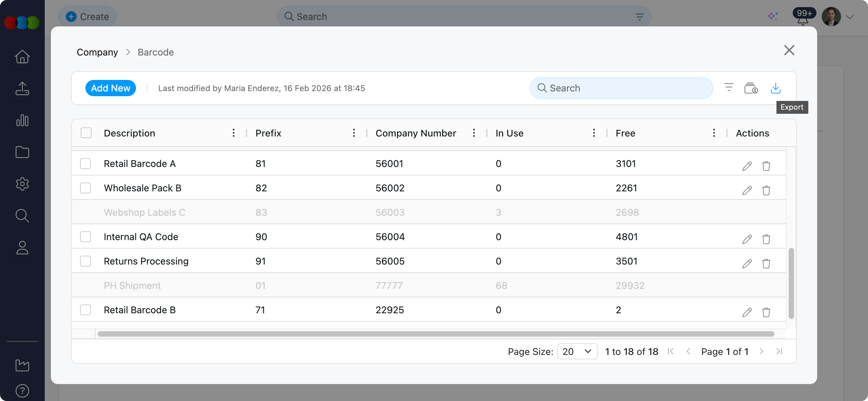Edit the Retail Barcode B entry
The image size is (868, 401).
click(x=747, y=312)
